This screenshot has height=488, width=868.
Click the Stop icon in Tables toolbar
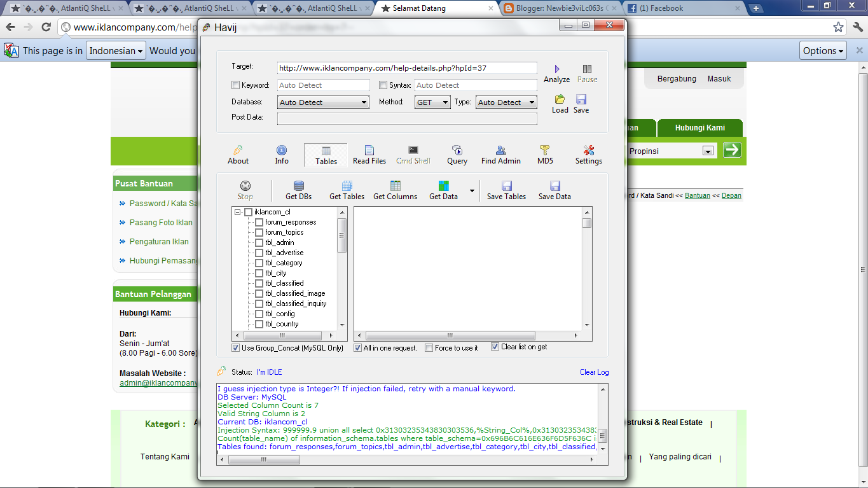tap(245, 186)
